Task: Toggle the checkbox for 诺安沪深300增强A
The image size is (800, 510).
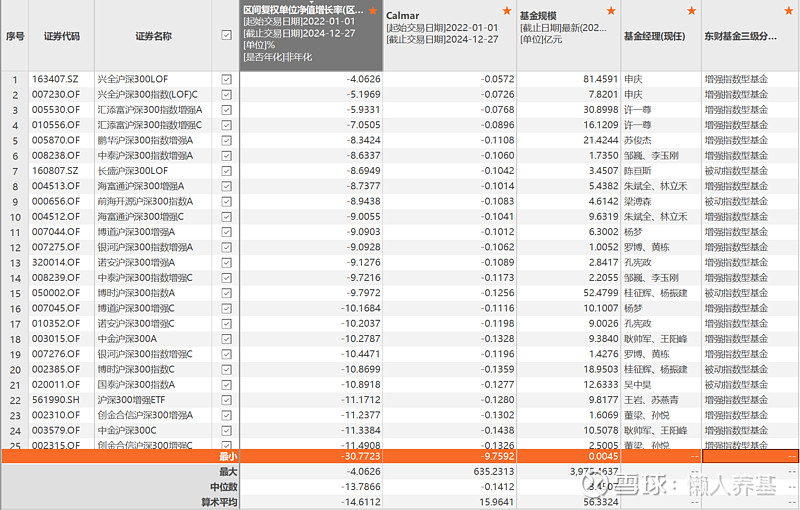Action: pyautogui.click(x=227, y=263)
